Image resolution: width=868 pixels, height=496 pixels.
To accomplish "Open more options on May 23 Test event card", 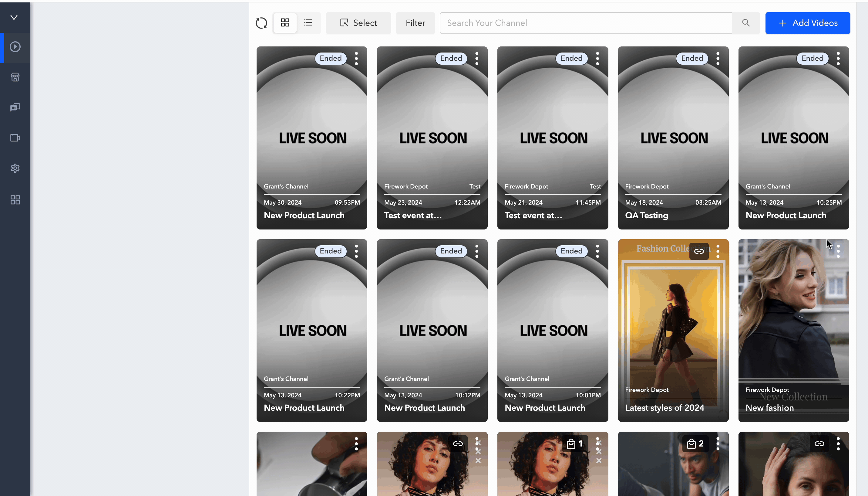I will [477, 59].
